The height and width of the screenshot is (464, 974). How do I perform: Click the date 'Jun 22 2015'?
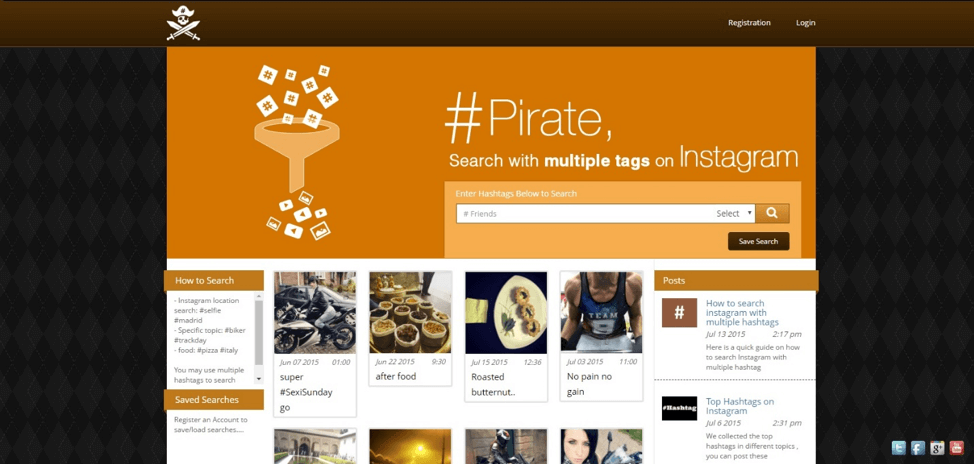click(396, 362)
